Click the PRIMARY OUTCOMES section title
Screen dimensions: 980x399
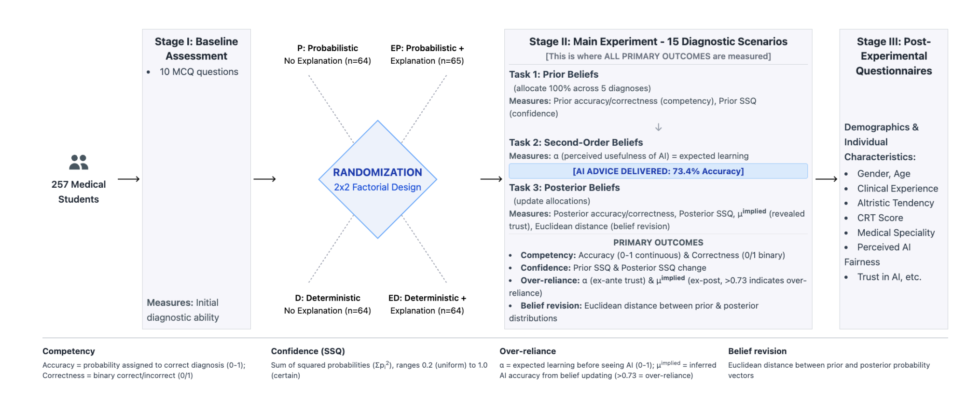tap(658, 243)
